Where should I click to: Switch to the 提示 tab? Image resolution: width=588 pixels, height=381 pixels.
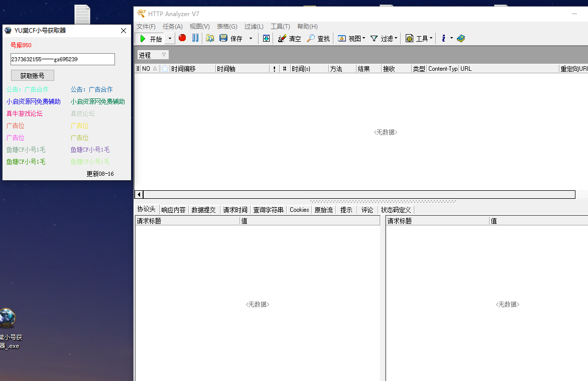(346, 210)
